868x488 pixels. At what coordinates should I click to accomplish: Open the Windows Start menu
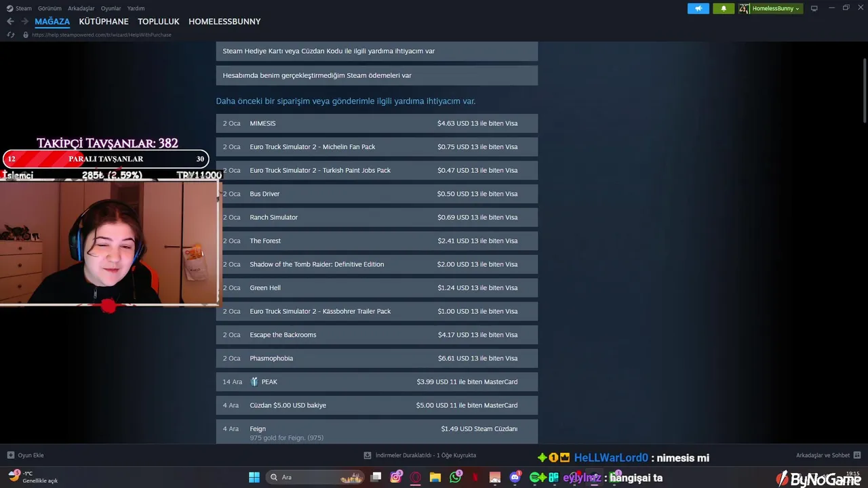(254, 477)
